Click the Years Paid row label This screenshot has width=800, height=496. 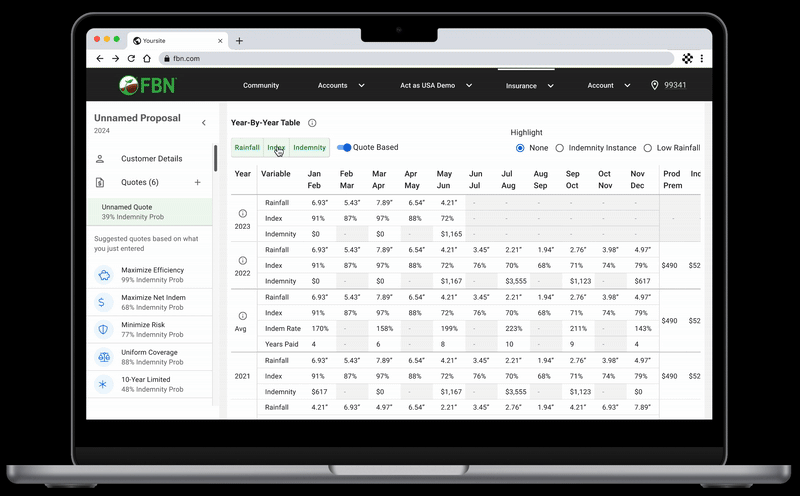click(x=282, y=344)
